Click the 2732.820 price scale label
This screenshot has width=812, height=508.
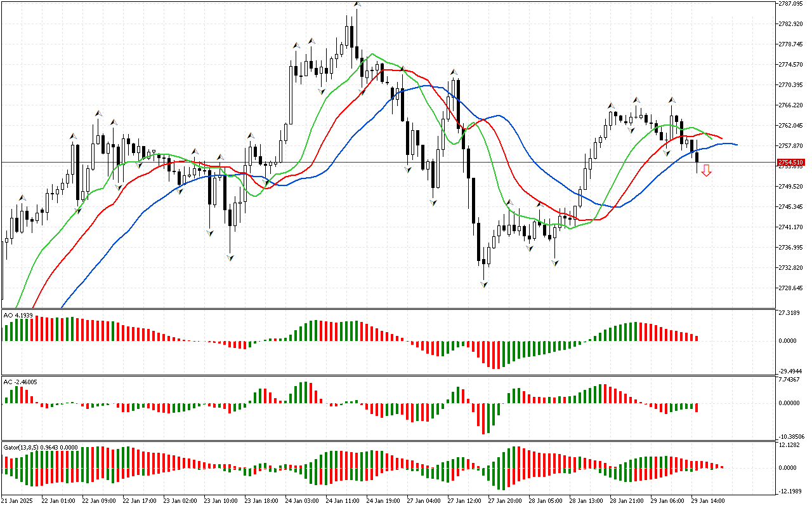[790, 267]
